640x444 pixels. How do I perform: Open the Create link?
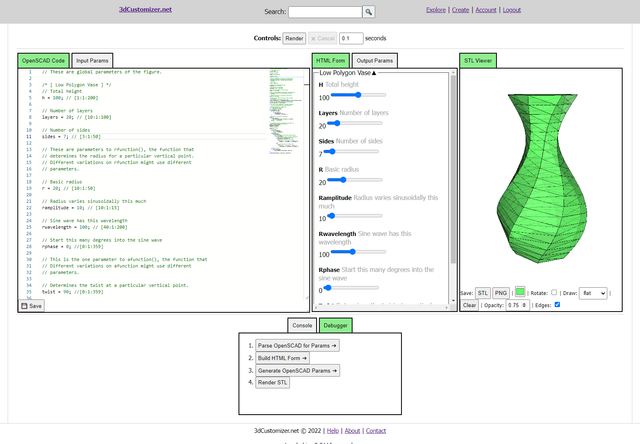(460, 10)
